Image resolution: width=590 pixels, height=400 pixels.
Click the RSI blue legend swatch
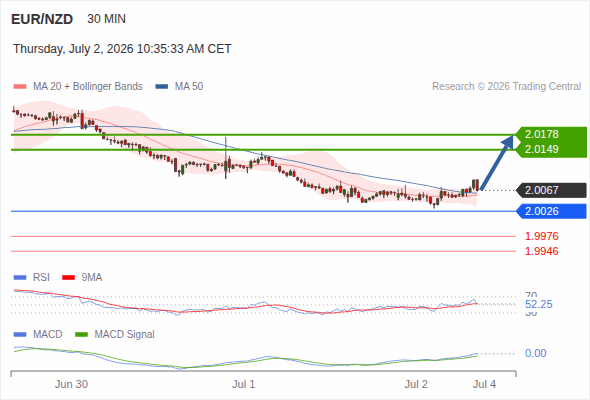[20, 278]
